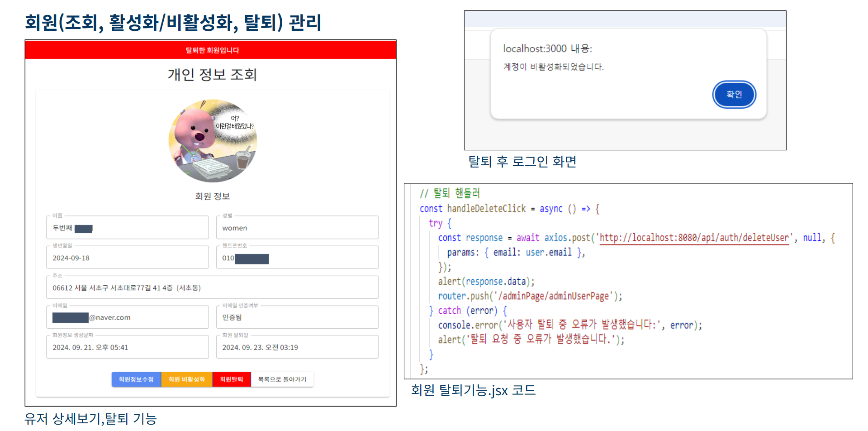Click the round profile picture
Screen dimensions: 868x431
point(213,141)
